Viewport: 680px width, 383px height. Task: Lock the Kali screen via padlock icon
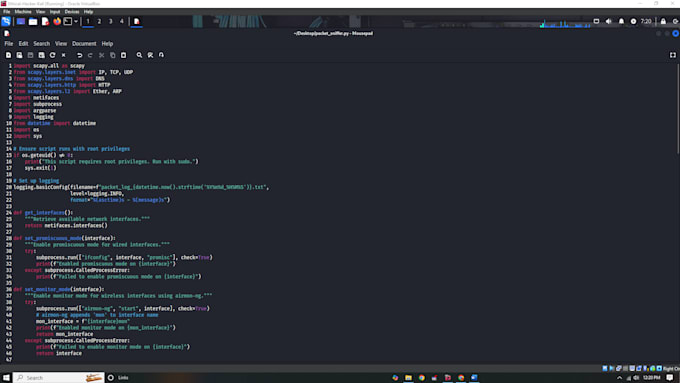coord(663,21)
